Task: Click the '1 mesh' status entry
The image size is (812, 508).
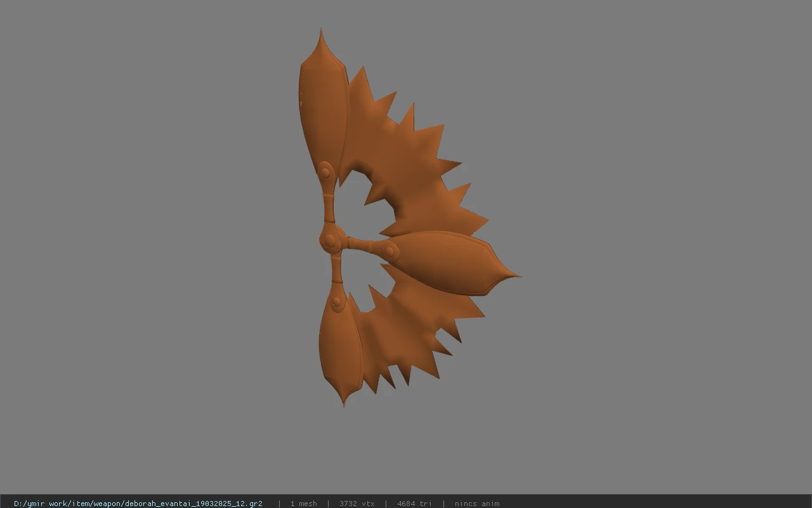Action: (x=303, y=504)
